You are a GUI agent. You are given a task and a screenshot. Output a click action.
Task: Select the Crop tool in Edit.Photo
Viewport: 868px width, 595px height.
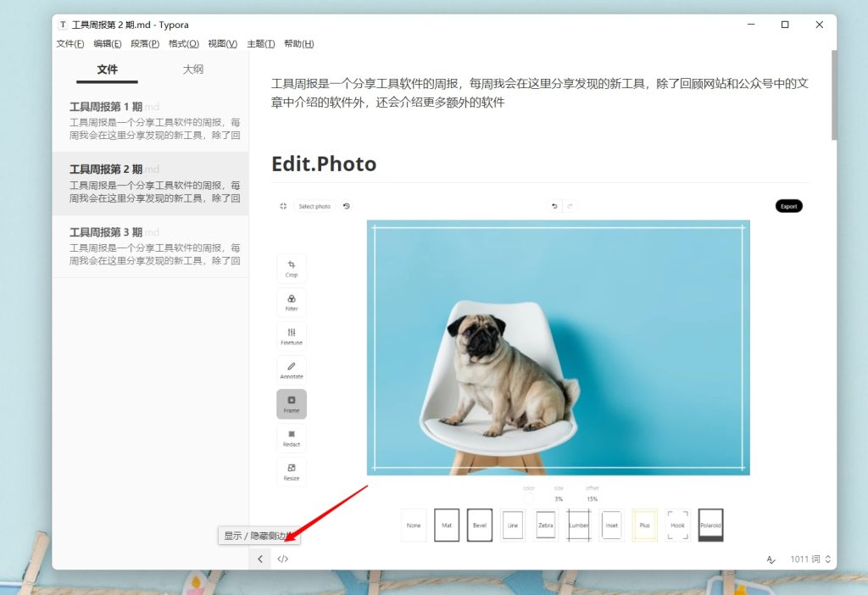(292, 269)
